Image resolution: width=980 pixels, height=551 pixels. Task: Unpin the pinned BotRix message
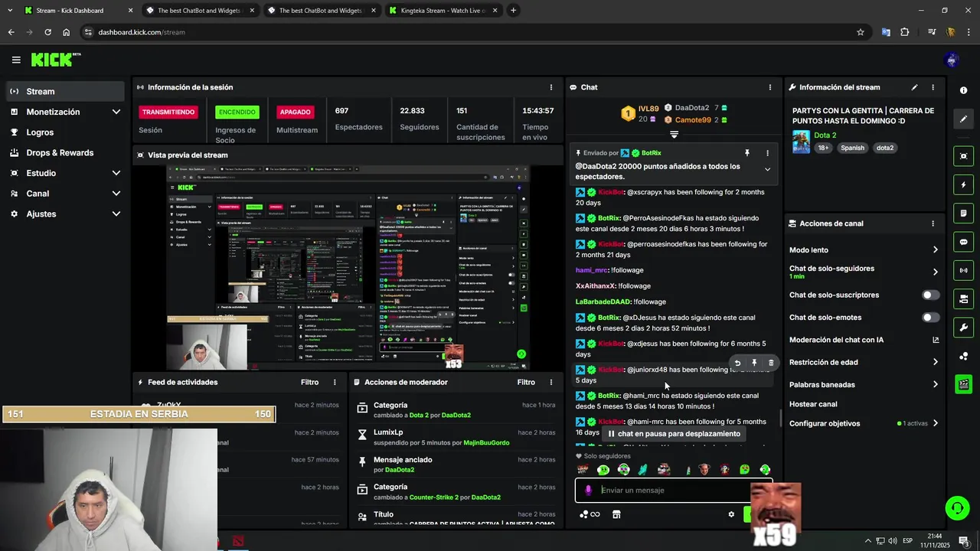(x=746, y=153)
